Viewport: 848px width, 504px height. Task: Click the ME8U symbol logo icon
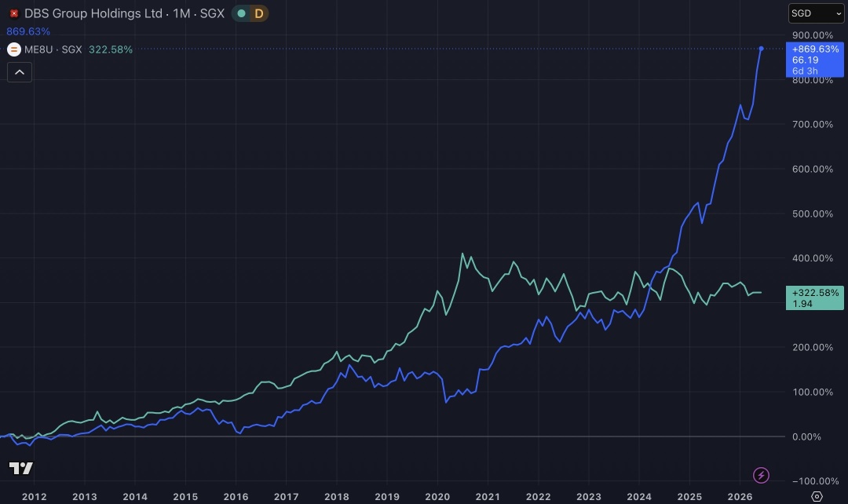click(14, 49)
